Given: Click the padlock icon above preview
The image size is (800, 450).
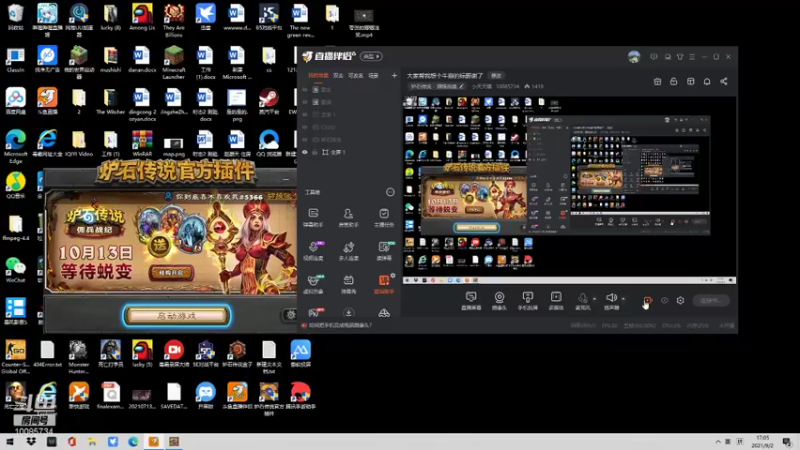Looking at the screenshot, I should click(x=673, y=82).
